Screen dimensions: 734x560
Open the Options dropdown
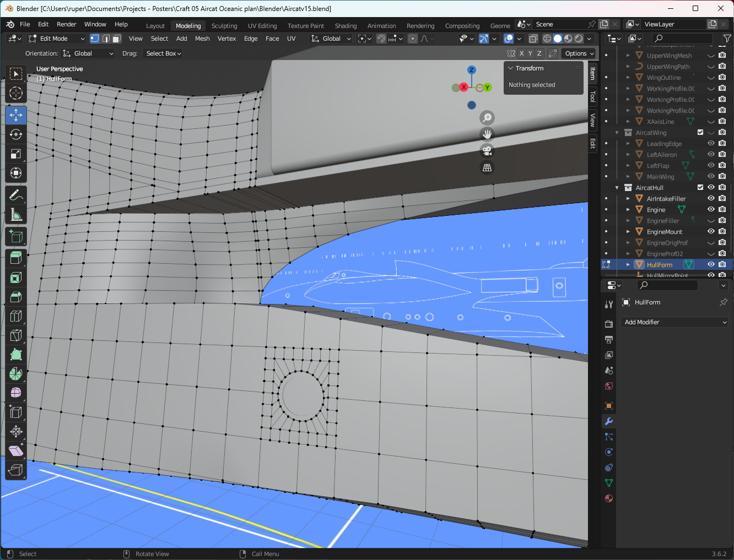pos(579,53)
